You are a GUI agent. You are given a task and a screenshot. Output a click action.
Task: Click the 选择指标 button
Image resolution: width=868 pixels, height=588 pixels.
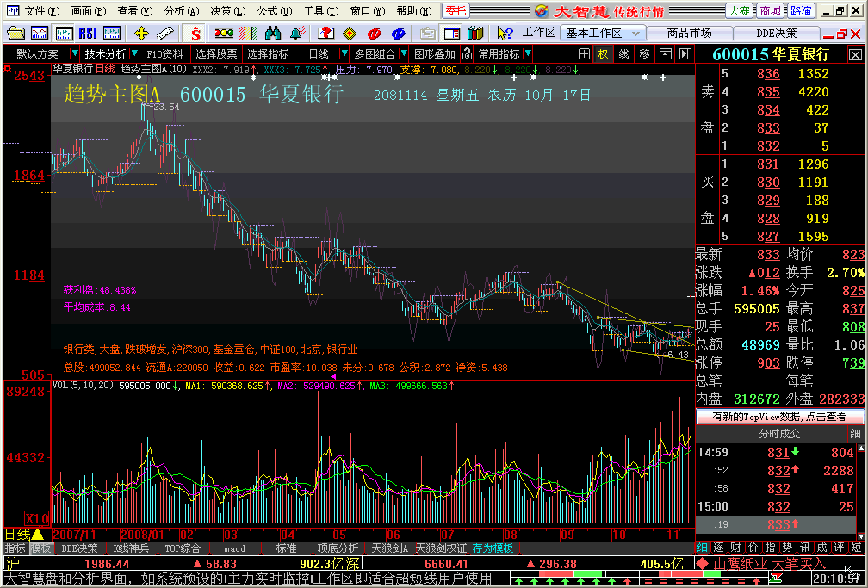[268, 53]
